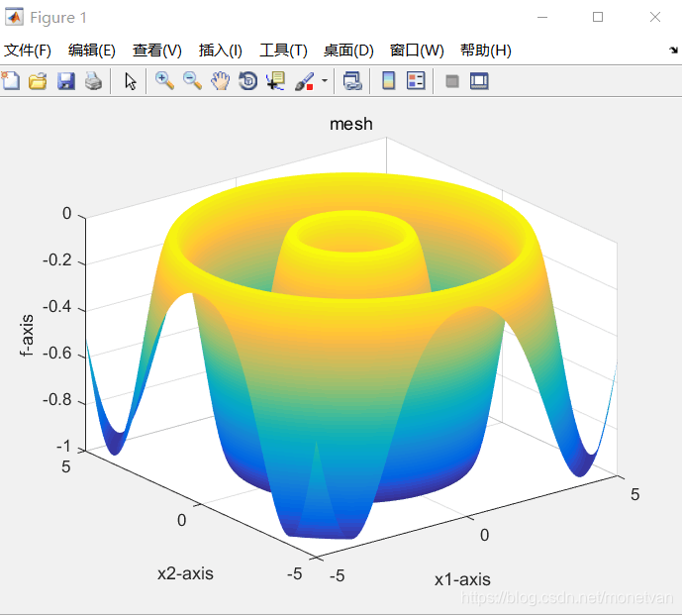Screen dimensions: 682x616
Task: Select the Data Cursor tool
Action: pos(276,81)
